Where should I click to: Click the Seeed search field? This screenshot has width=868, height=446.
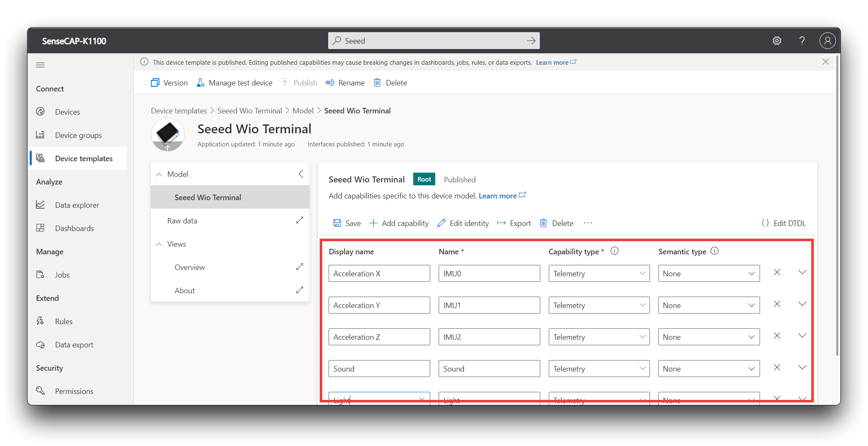pos(434,41)
